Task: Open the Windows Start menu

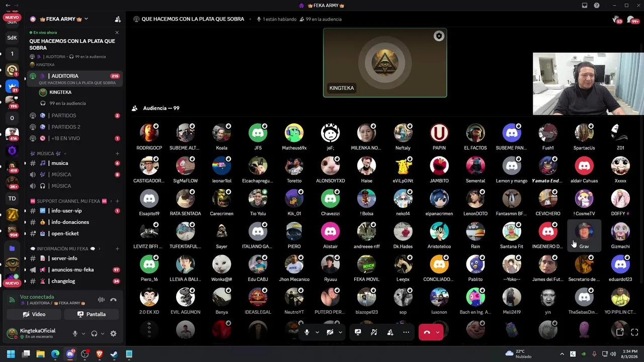Action: pyautogui.click(x=11, y=354)
